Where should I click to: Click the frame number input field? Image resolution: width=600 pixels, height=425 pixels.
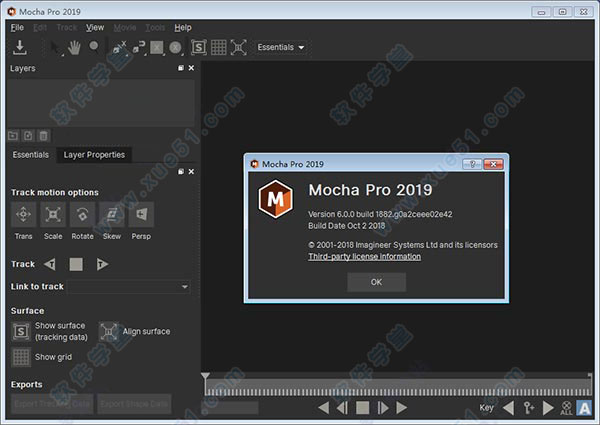(x=230, y=407)
